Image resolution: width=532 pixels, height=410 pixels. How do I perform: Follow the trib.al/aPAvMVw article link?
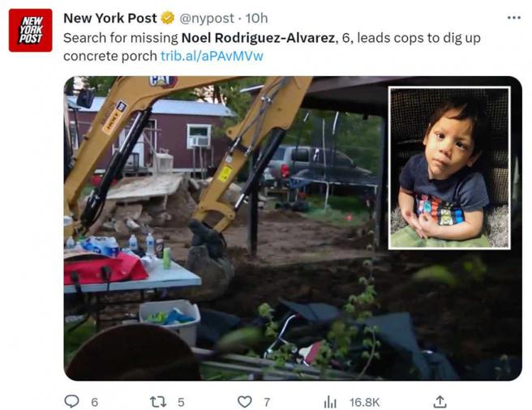pos(212,55)
